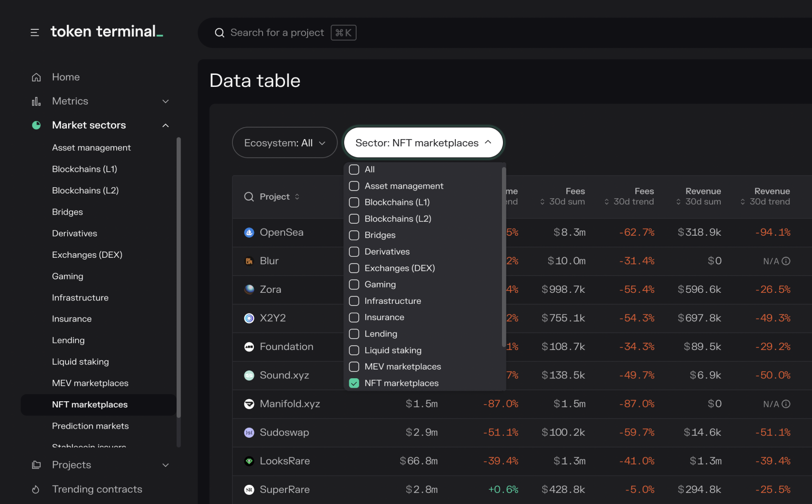This screenshot has height=504, width=812.
Task: Check the Gaming sector checkbox
Action: pos(354,285)
